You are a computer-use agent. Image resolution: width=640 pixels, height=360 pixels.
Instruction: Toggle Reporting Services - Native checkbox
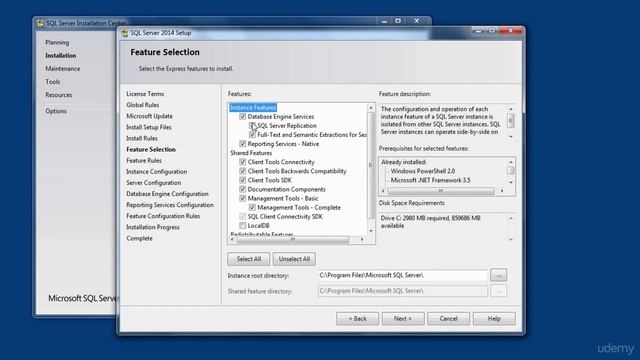(x=242, y=144)
